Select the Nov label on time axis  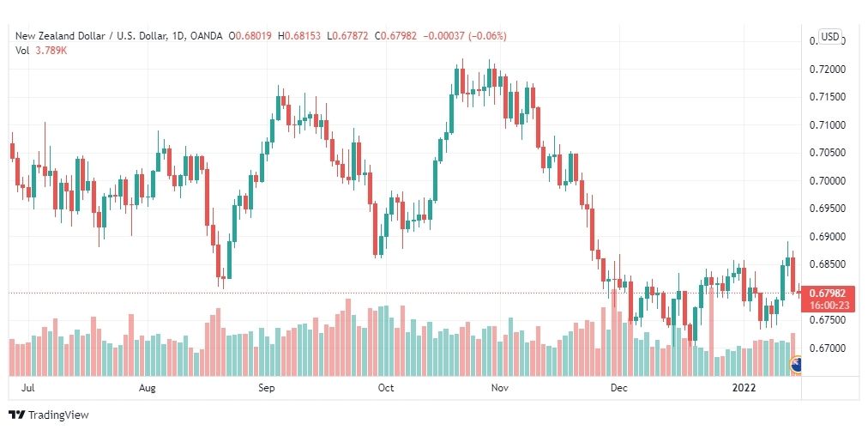(x=499, y=388)
